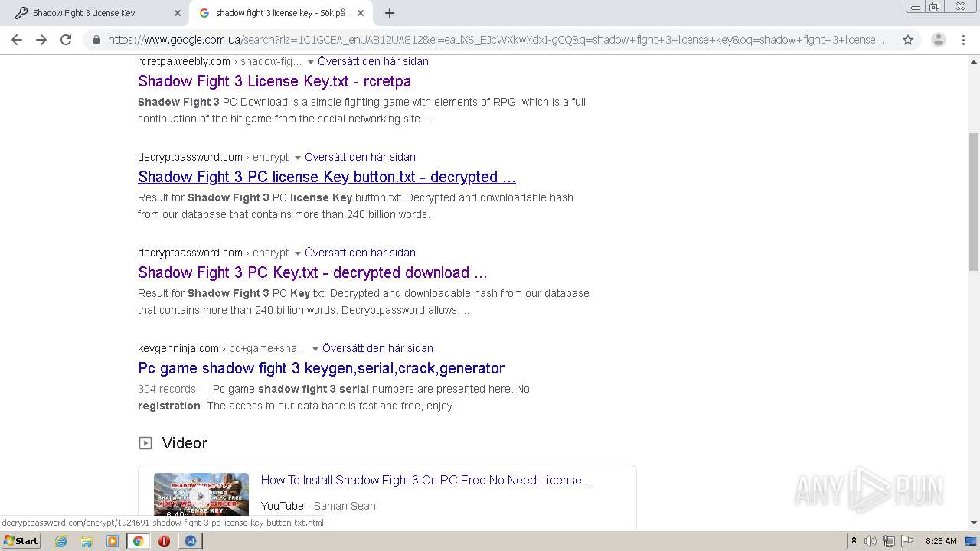This screenshot has height=551, width=980.
Task: Click the Videor section icon
Action: 145,443
